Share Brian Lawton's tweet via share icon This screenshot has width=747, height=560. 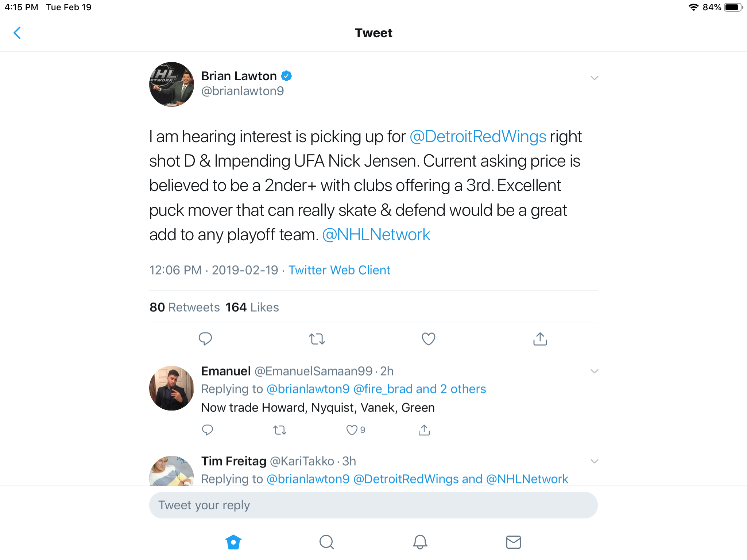(540, 339)
